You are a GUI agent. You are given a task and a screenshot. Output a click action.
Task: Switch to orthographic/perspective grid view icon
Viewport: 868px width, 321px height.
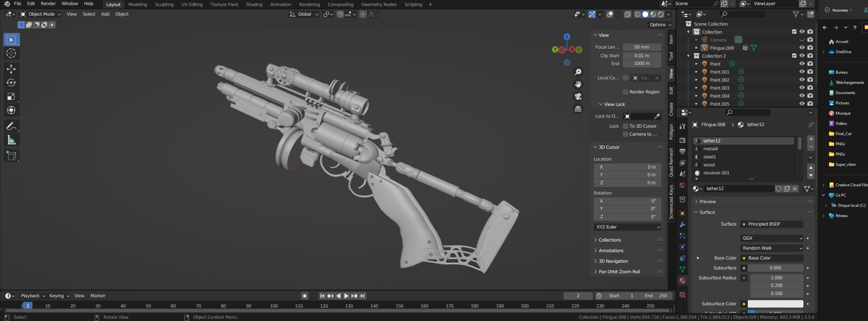click(x=578, y=109)
